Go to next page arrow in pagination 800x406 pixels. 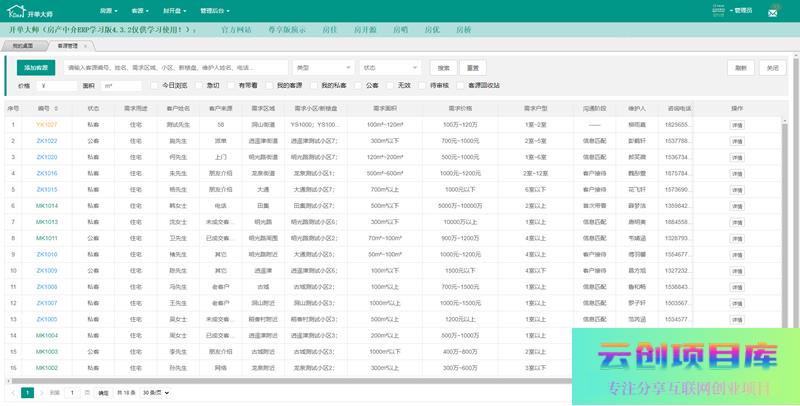click(x=40, y=393)
